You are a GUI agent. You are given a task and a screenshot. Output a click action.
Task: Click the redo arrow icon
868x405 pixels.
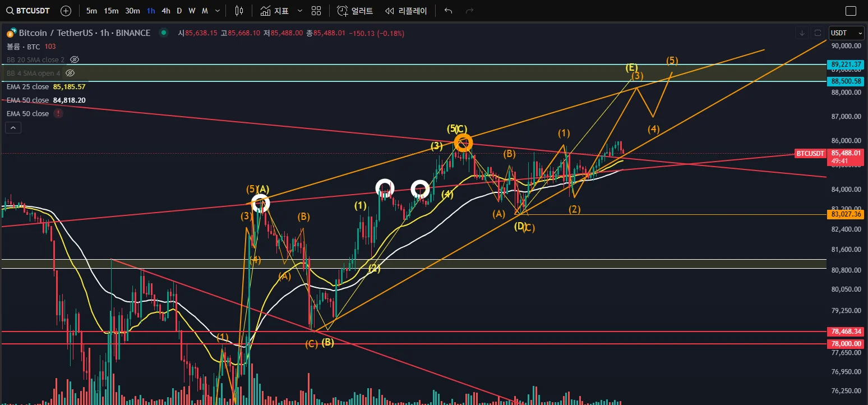[x=469, y=11]
